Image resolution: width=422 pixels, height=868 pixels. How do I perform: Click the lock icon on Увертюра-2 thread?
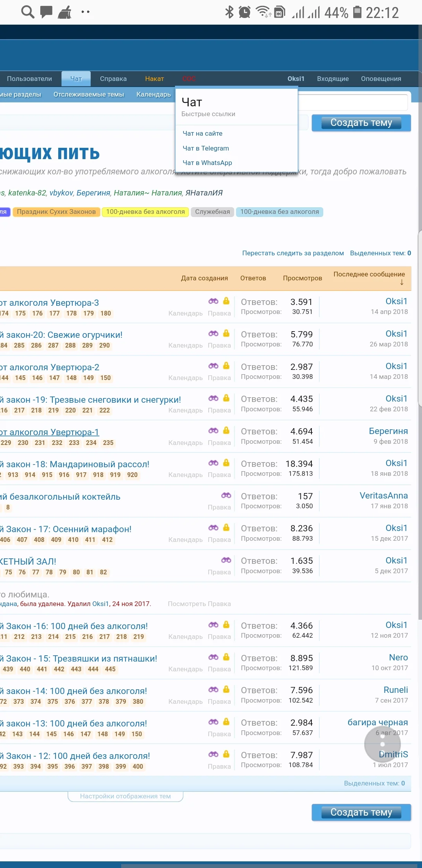226,366
